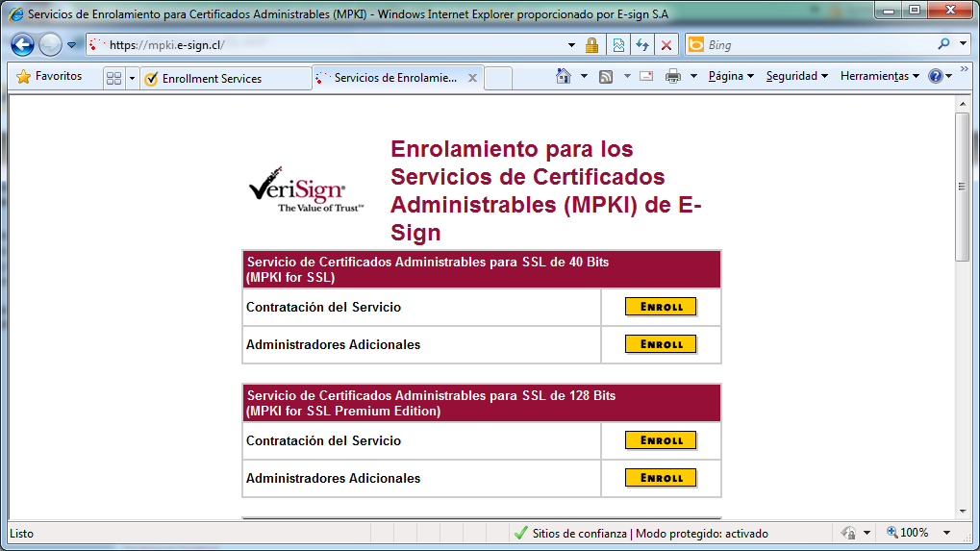Open the Home page icon
This screenshot has width=980, height=551.
564,77
